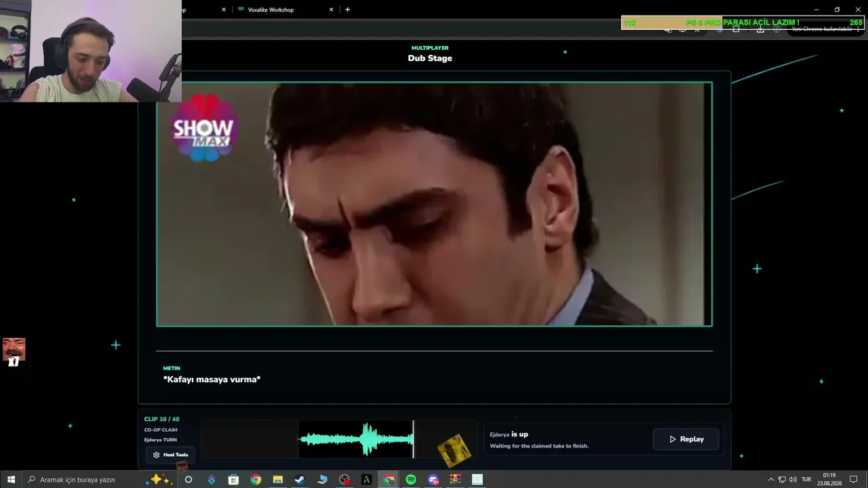Open the taskbar clock and calendar
The width and height of the screenshot is (868, 488).
click(829, 479)
